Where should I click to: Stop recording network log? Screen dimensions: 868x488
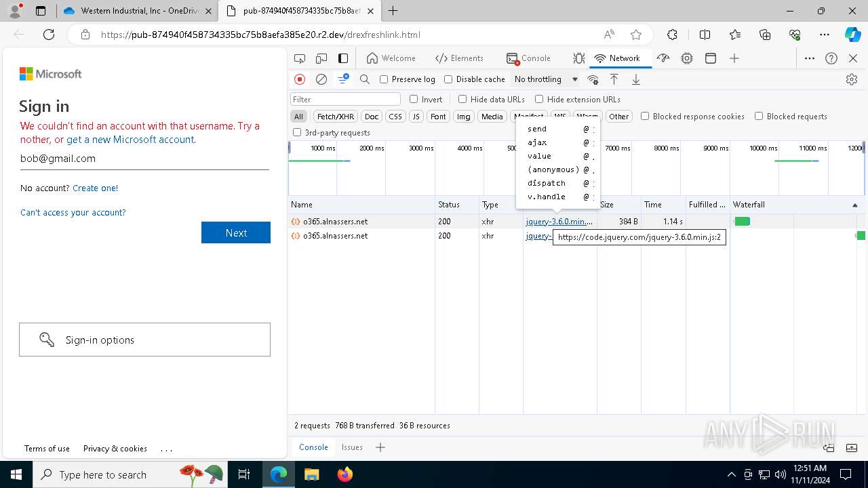(300, 79)
